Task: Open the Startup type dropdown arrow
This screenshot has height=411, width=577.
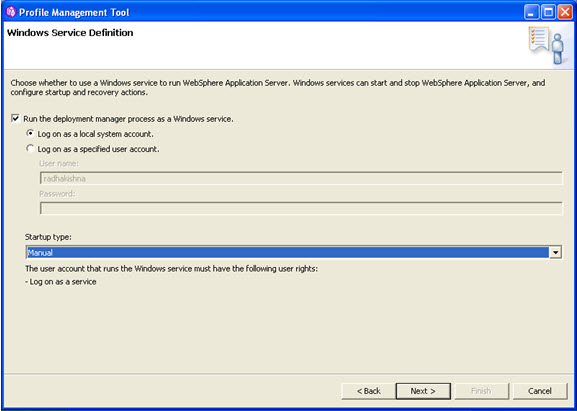Action: click(556, 252)
